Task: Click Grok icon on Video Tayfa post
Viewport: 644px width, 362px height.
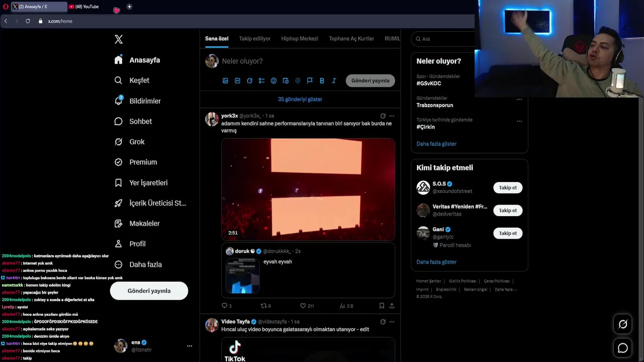Action: (383, 322)
